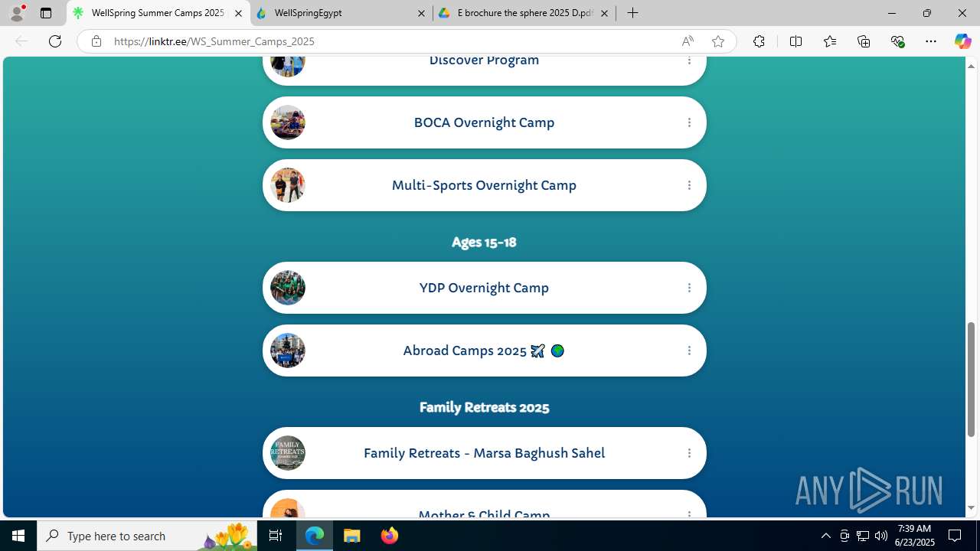The width and height of the screenshot is (980, 551).
Task: Click the scrollbar up arrow
Action: pyautogui.click(x=971, y=66)
